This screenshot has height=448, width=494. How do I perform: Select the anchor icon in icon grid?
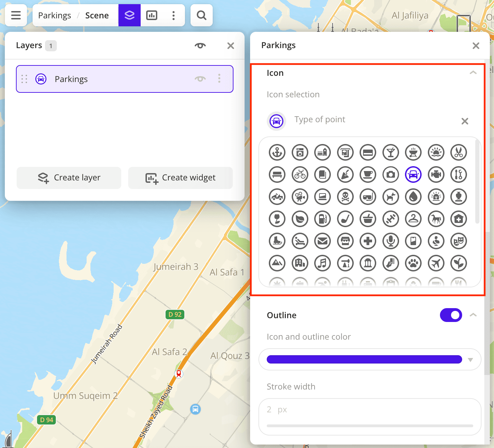tap(277, 152)
